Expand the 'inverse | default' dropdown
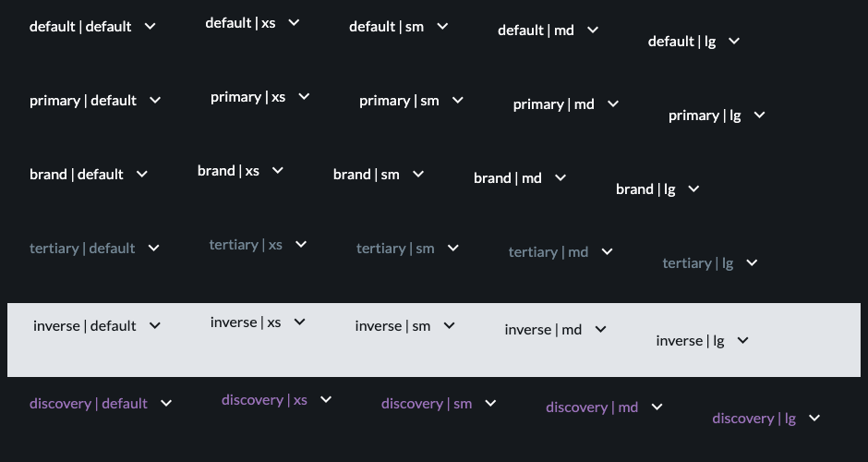 tap(97, 326)
